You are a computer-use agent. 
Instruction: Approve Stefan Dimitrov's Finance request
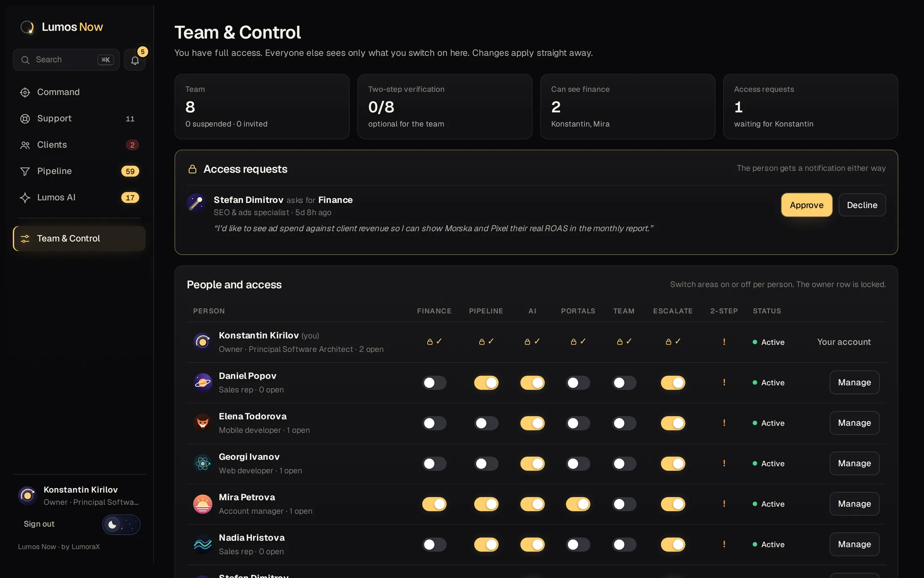tap(806, 205)
